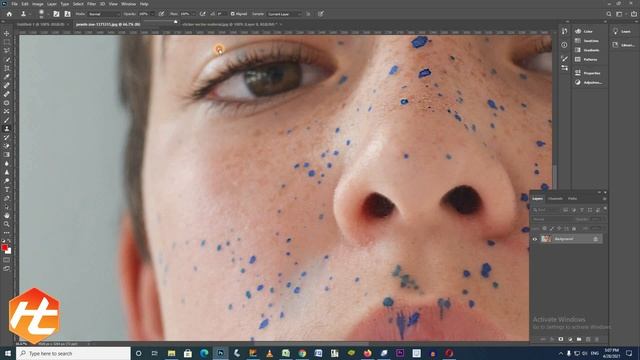Select the Hand tool

pyautogui.click(x=7, y=215)
